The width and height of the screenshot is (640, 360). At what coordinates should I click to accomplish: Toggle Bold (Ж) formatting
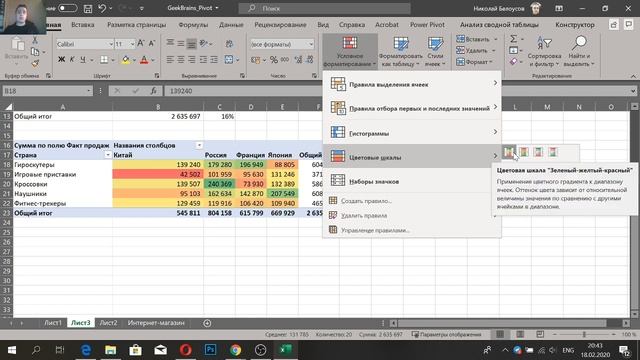pos(61,60)
